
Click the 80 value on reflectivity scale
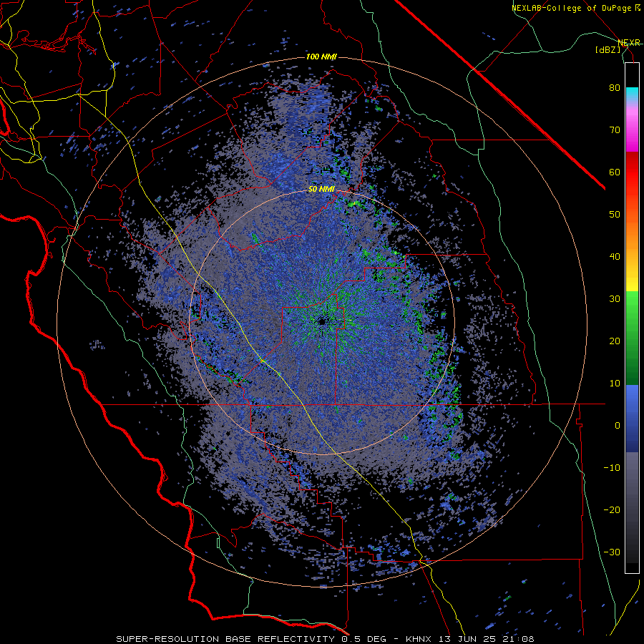615,88
